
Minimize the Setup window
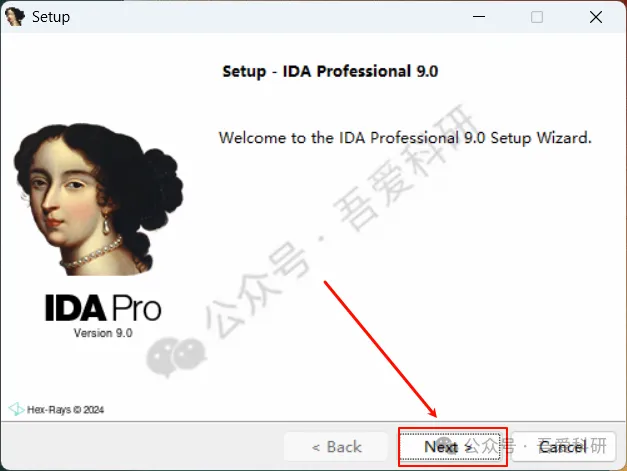click(x=479, y=17)
